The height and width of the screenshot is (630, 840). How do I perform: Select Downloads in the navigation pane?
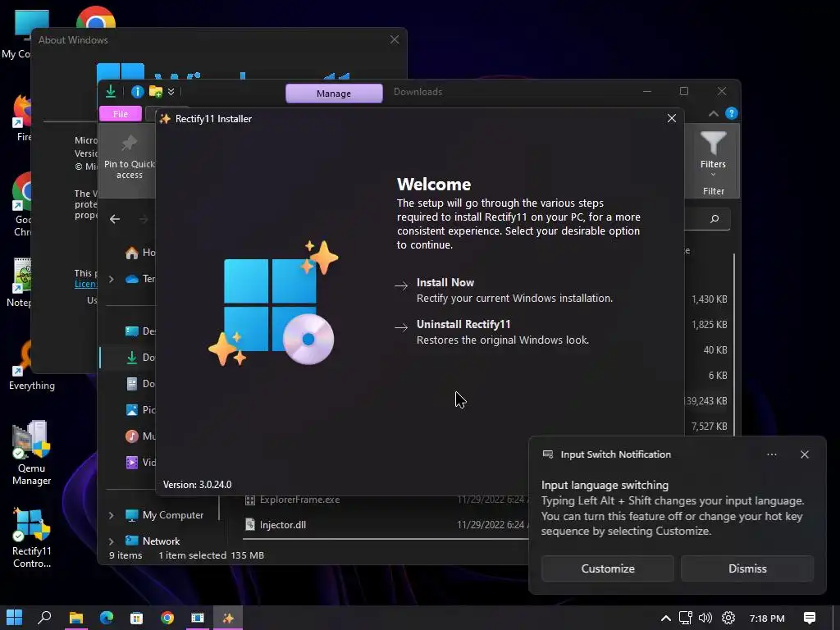pyautogui.click(x=139, y=358)
